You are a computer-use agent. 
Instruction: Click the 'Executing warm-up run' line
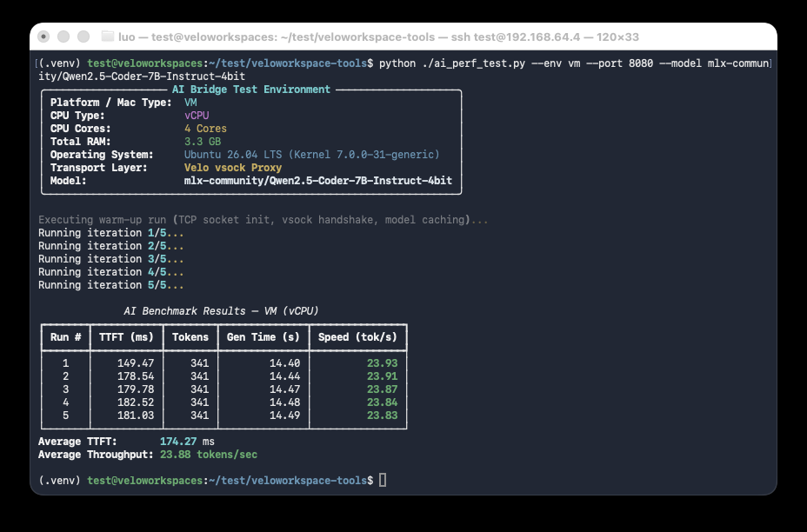click(x=263, y=220)
